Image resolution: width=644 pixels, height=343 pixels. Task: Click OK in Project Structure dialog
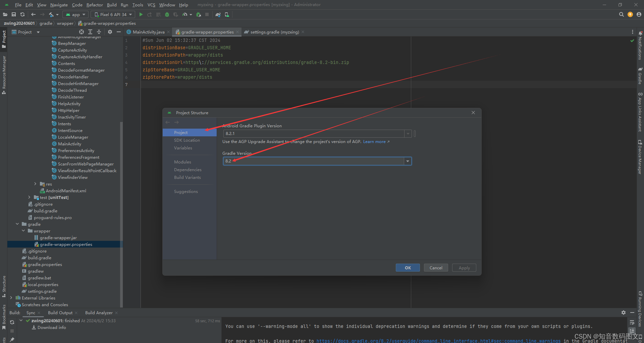[408, 268]
